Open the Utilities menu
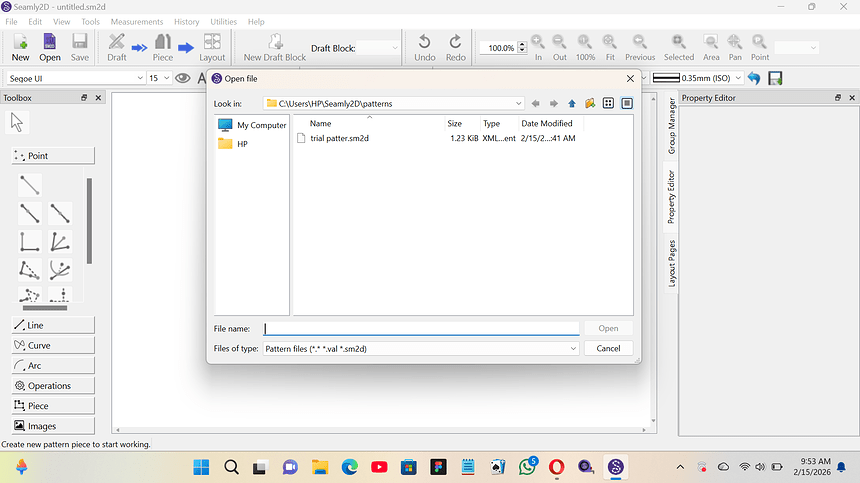This screenshot has height=483, width=860. click(223, 22)
